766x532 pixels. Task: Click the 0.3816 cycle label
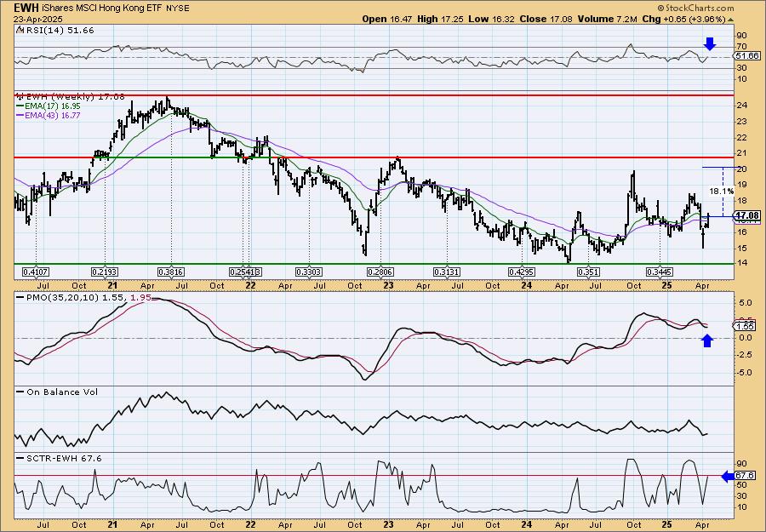point(171,272)
